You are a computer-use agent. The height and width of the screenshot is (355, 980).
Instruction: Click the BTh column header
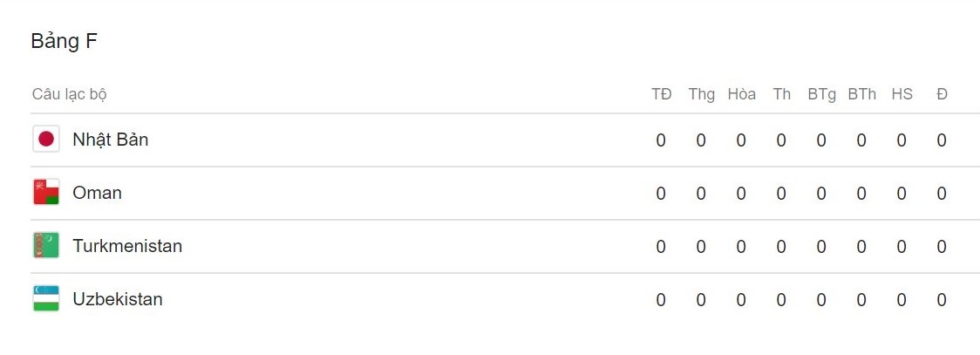click(x=861, y=94)
